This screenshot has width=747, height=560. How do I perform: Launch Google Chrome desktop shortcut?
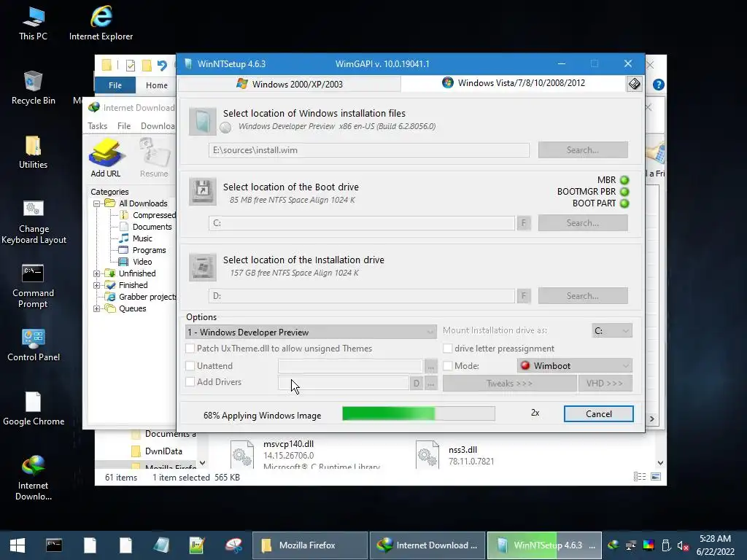(34, 409)
